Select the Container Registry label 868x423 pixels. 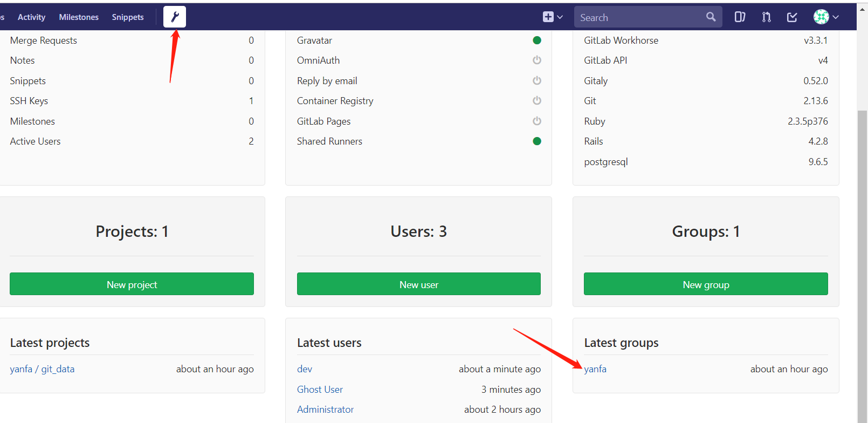pos(335,101)
